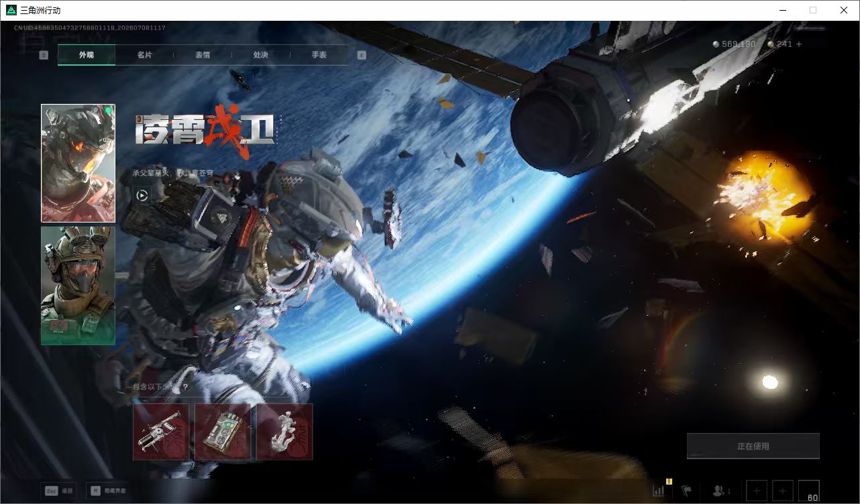Screen dimensions: 860x504
Task: Open the silver charm bundle item
Action: click(x=284, y=432)
